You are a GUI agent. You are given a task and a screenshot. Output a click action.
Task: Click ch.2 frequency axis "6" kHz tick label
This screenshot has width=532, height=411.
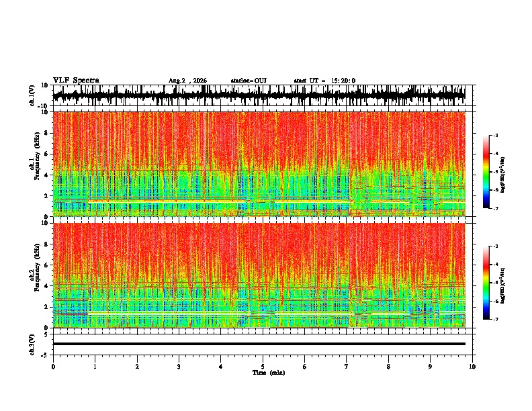click(47, 265)
